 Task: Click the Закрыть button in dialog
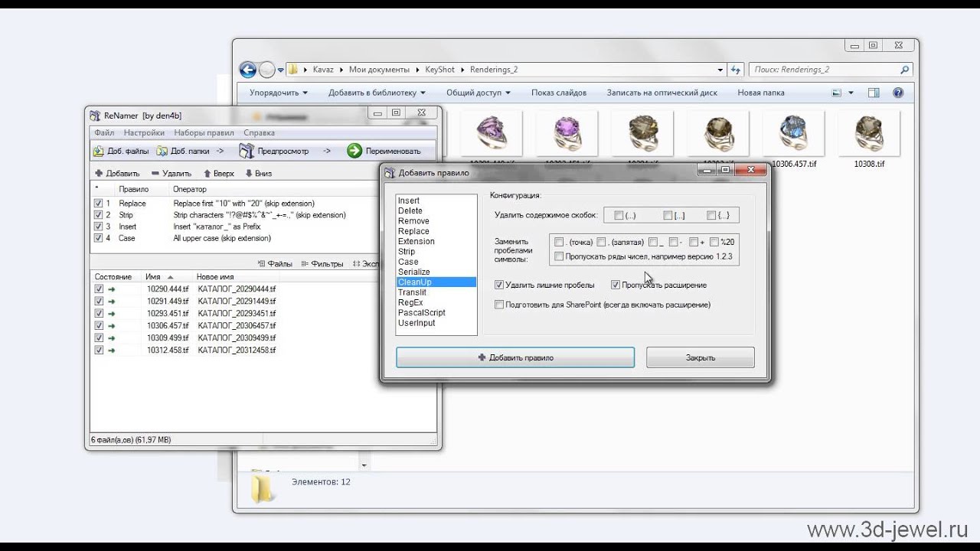click(701, 357)
